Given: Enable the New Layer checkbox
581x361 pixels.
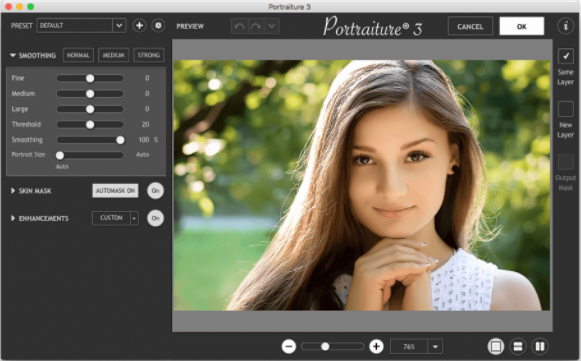Looking at the screenshot, I should (x=566, y=109).
